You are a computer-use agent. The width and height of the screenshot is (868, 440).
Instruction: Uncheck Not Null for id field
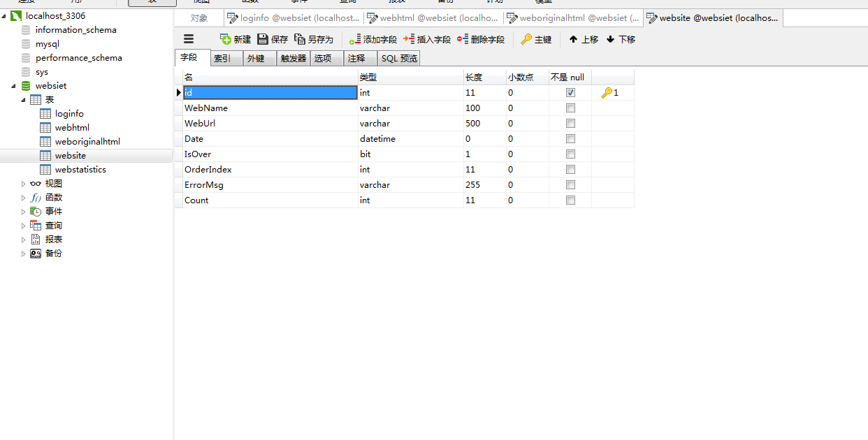point(570,92)
